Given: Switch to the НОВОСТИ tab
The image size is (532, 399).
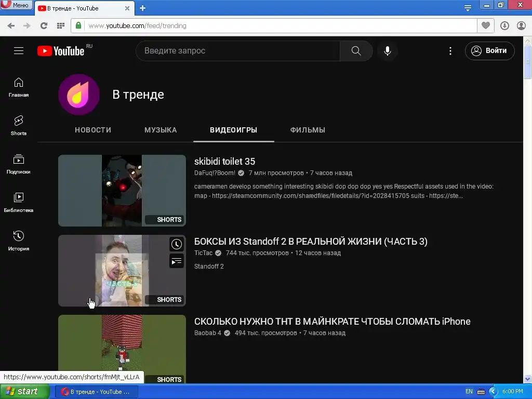Looking at the screenshot, I should [93, 130].
